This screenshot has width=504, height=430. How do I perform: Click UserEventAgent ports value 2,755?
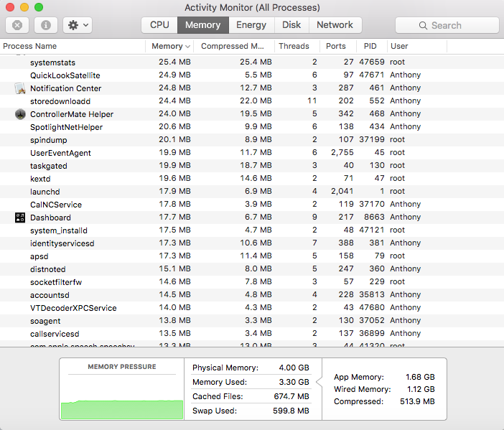pos(342,152)
